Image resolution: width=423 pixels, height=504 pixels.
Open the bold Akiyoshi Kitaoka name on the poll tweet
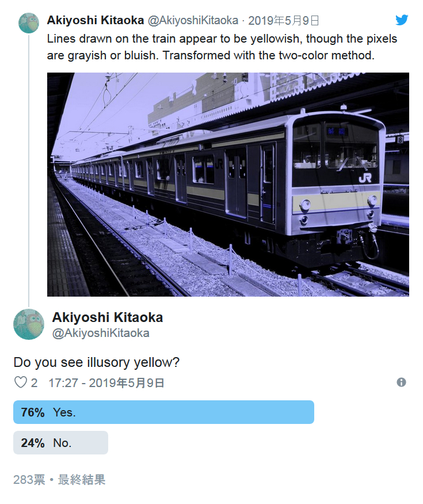(x=108, y=317)
